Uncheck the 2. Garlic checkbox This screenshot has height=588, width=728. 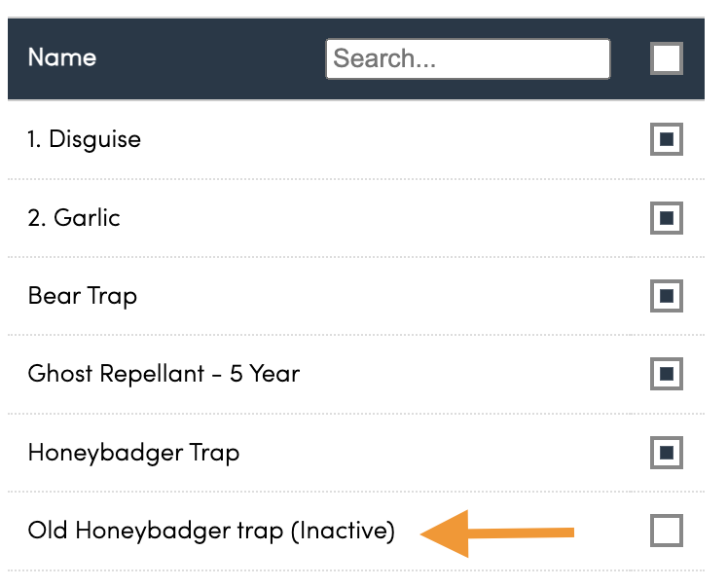point(667,218)
